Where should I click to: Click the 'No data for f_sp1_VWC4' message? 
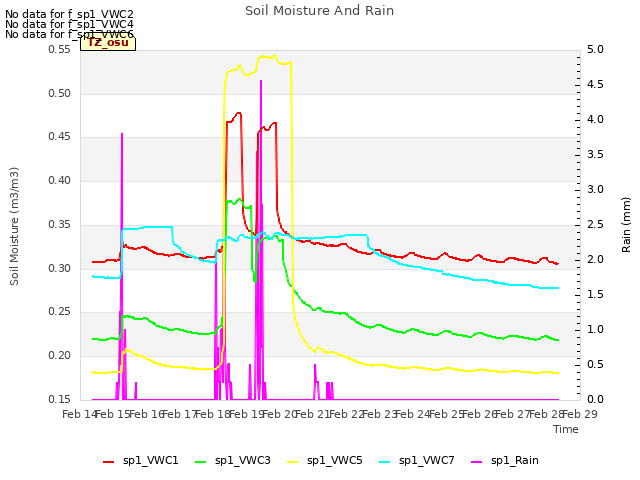(69, 24)
